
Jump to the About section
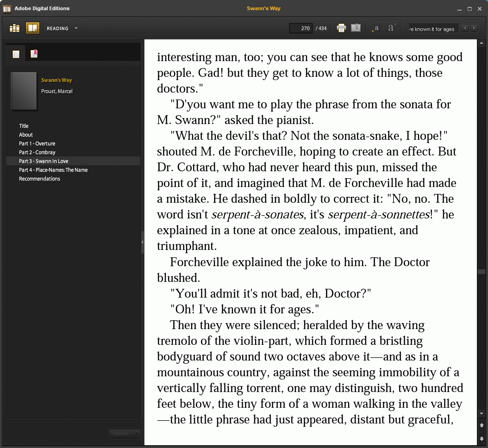[x=26, y=135]
